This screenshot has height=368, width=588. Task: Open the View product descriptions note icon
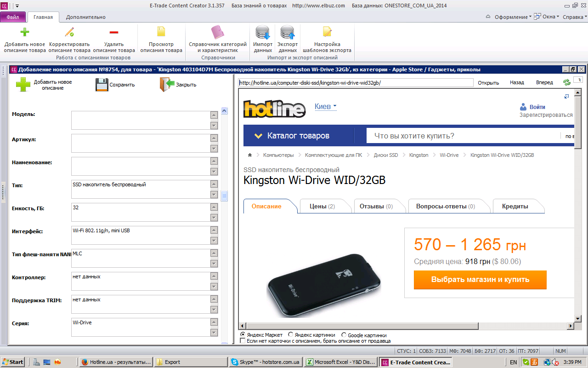[x=161, y=32]
